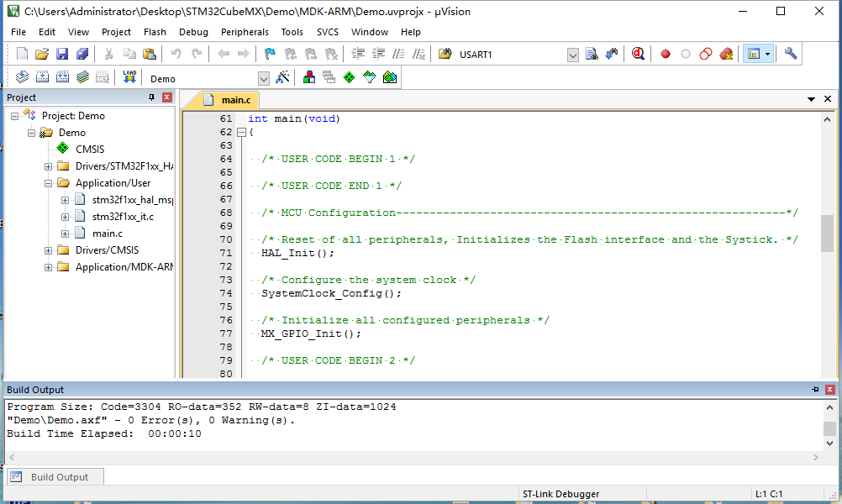Image resolution: width=842 pixels, height=504 pixels.
Task: Open the USART1 find combo box dropdown
Action: [x=573, y=55]
